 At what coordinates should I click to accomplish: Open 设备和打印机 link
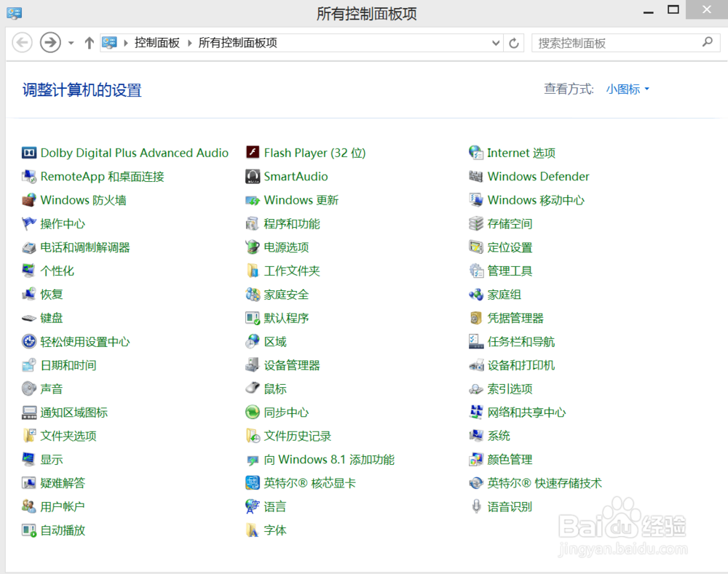pyautogui.click(x=521, y=365)
